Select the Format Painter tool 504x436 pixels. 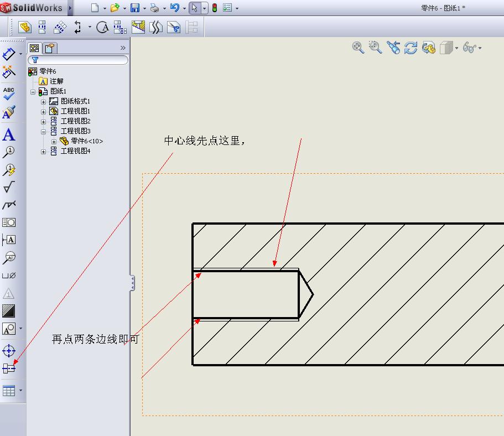9,112
